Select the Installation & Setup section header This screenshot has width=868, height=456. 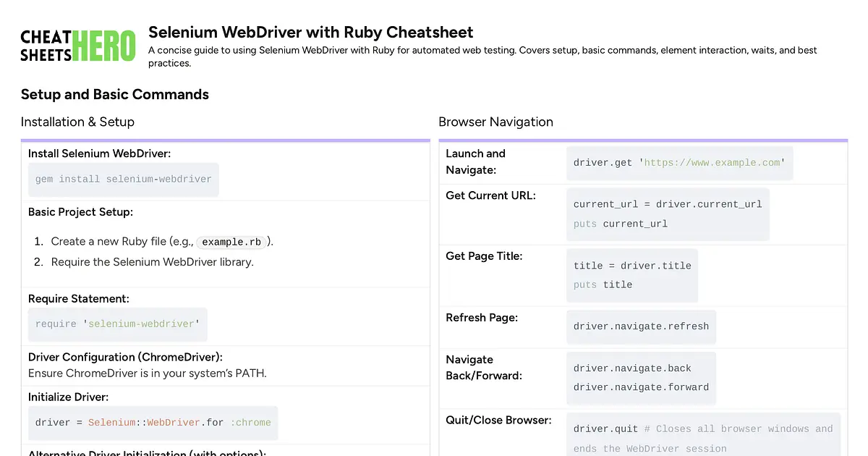[77, 122]
